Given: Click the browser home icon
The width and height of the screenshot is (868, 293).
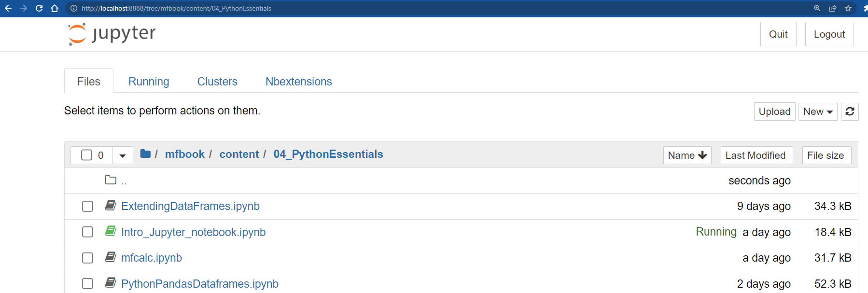Looking at the screenshot, I should point(55,8).
